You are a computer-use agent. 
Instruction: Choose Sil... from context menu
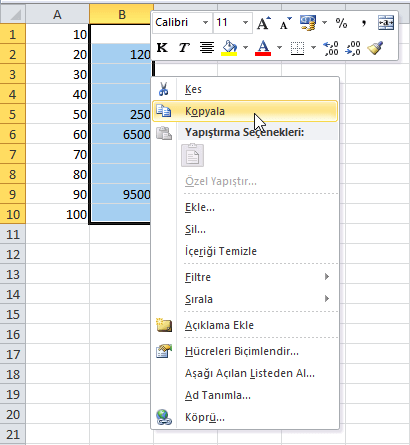click(x=245, y=229)
